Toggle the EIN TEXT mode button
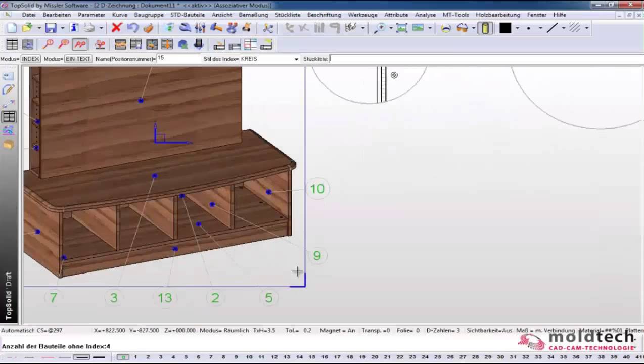This screenshot has width=644, height=364. coord(78,59)
